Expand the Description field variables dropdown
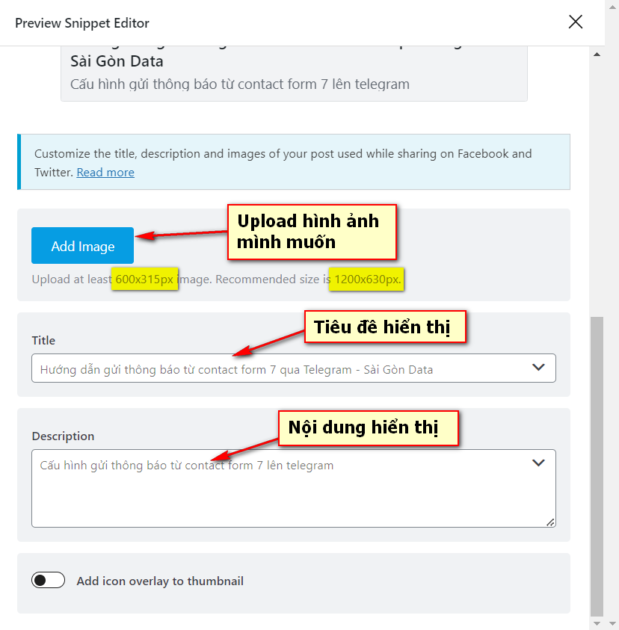 pyautogui.click(x=538, y=463)
